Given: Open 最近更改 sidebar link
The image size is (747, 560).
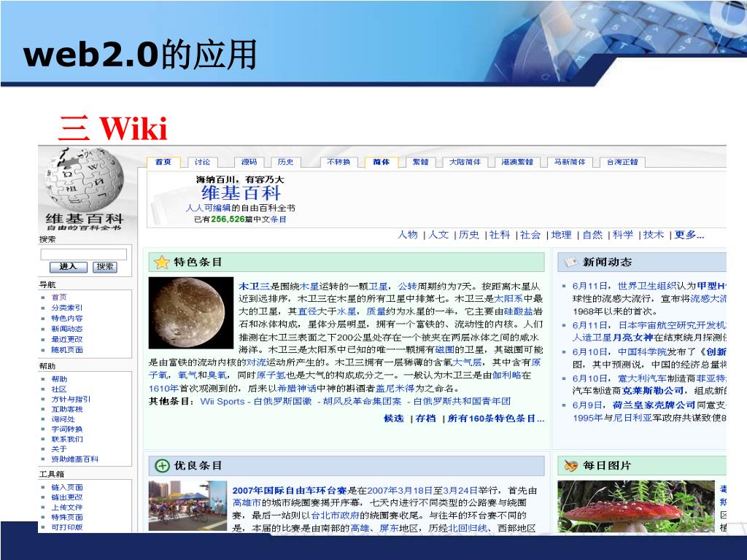Looking at the screenshot, I should [66, 339].
